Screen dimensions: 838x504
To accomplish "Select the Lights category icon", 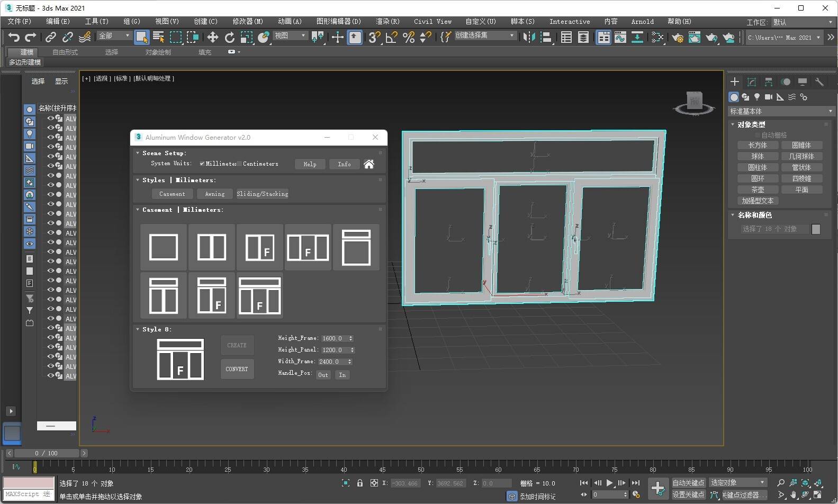I will (x=757, y=97).
